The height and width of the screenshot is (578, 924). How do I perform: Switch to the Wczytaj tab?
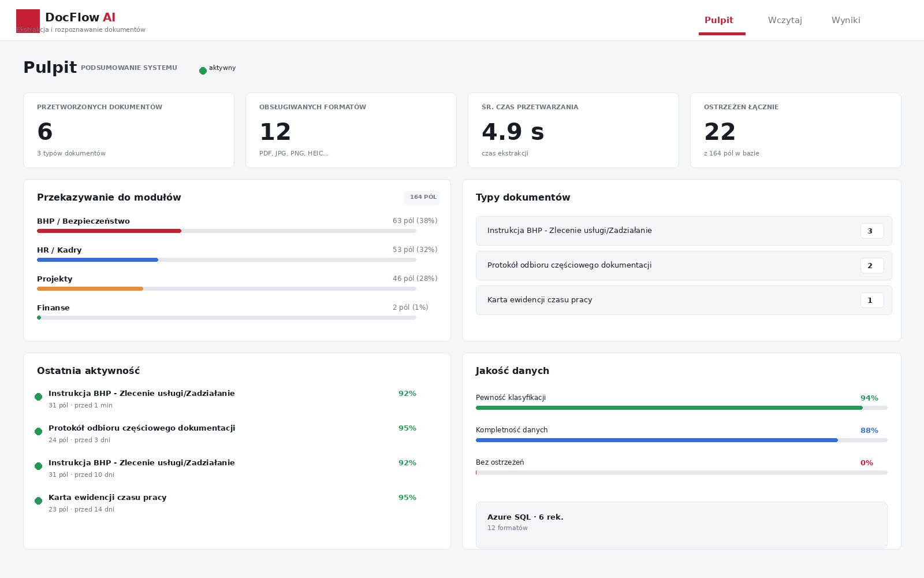click(x=785, y=20)
